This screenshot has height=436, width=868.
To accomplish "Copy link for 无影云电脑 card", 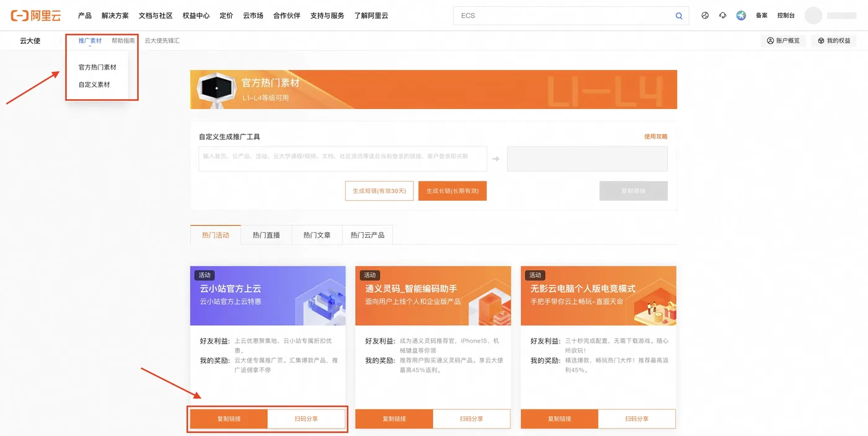I will [x=559, y=419].
